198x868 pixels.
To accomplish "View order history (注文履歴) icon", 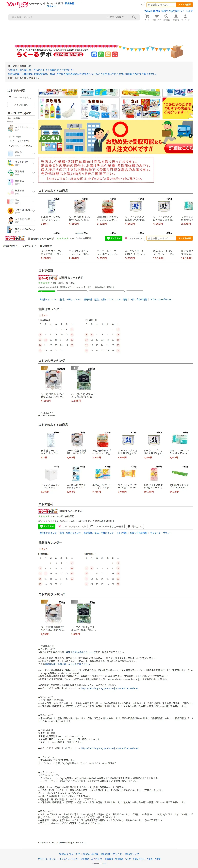I will (166, 17).
